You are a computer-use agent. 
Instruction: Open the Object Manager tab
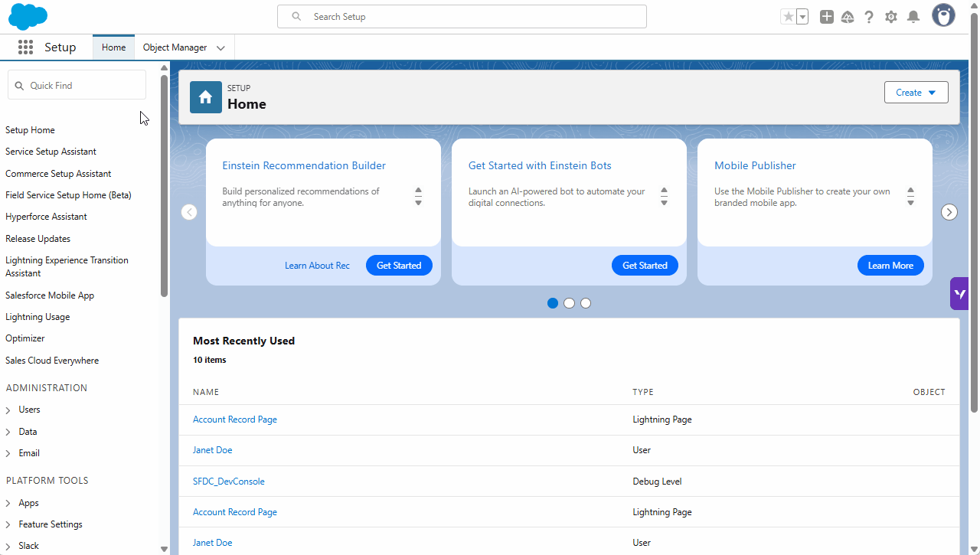tap(175, 47)
